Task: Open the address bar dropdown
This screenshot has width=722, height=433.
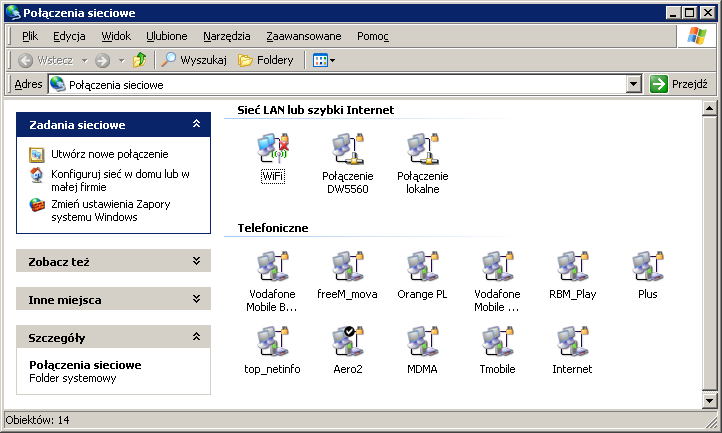Action: tap(634, 85)
